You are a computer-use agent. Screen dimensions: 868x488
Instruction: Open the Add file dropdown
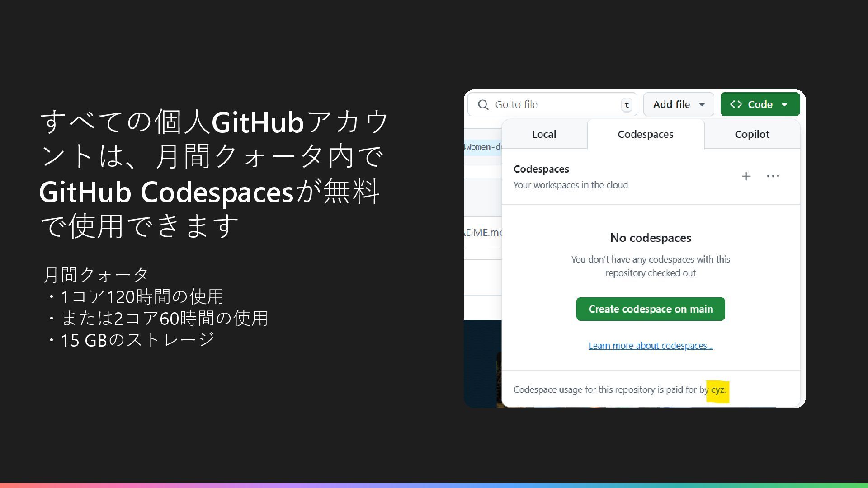coord(679,104)
